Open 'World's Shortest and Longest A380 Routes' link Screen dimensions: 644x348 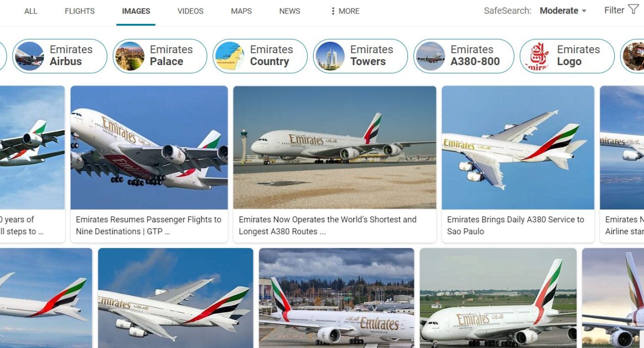327,225
